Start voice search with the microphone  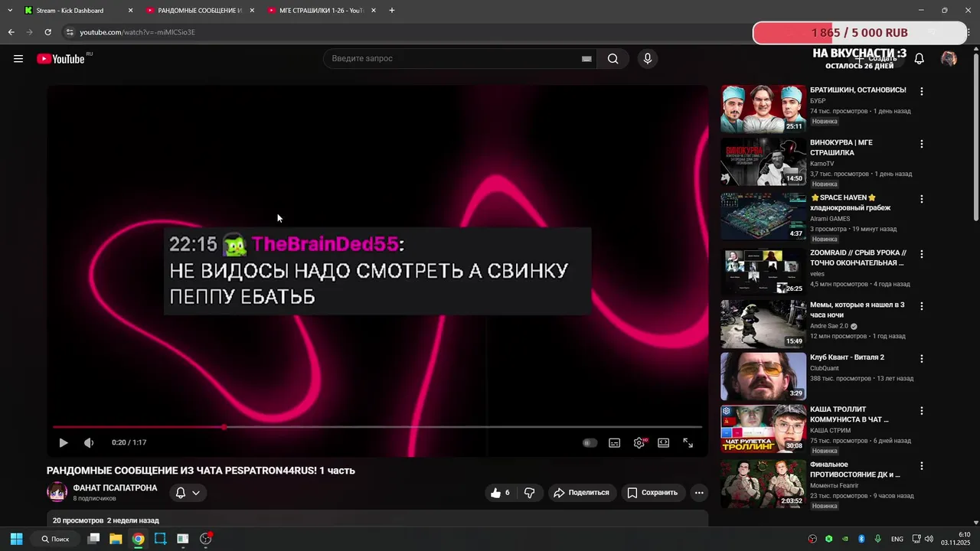click(648, 59)
